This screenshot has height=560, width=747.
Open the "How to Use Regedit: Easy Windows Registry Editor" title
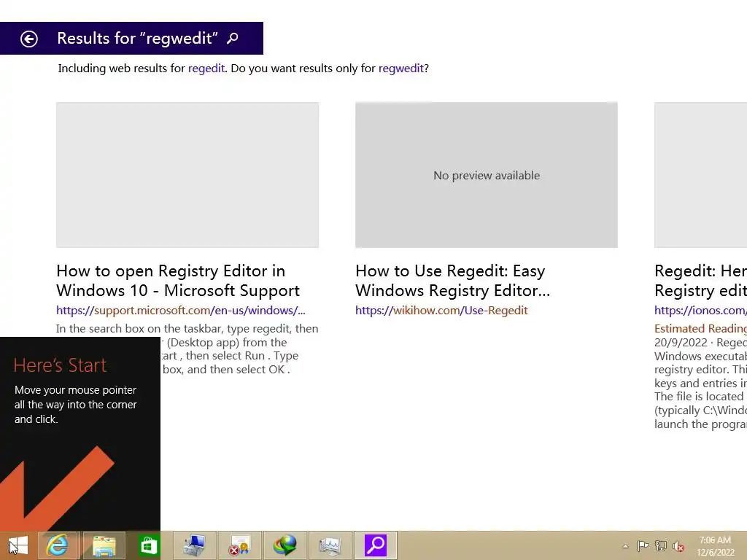[x=452, y=281]
